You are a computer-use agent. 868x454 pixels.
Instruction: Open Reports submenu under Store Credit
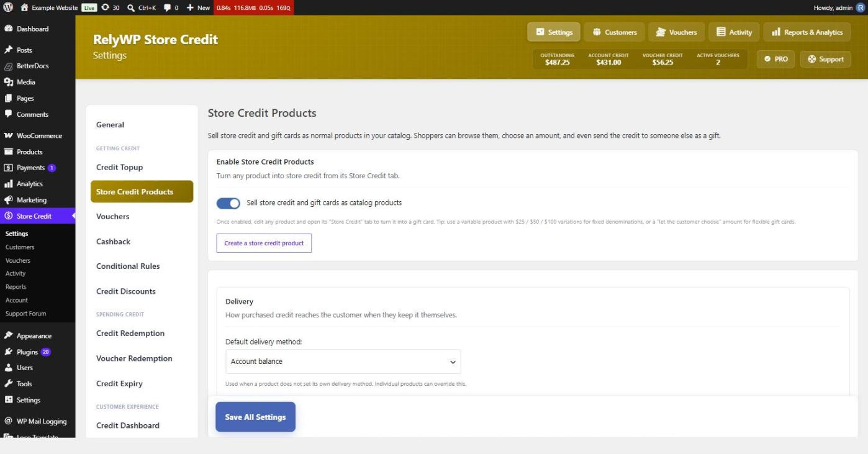tap(16, 287)
